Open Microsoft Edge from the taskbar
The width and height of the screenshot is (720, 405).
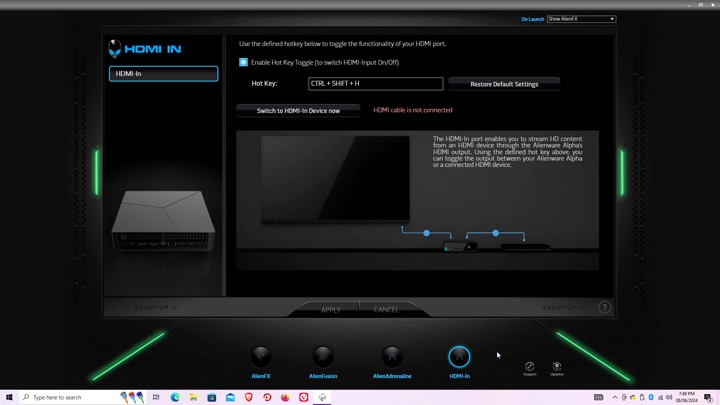pyautogui.click(x=175, y=397)
